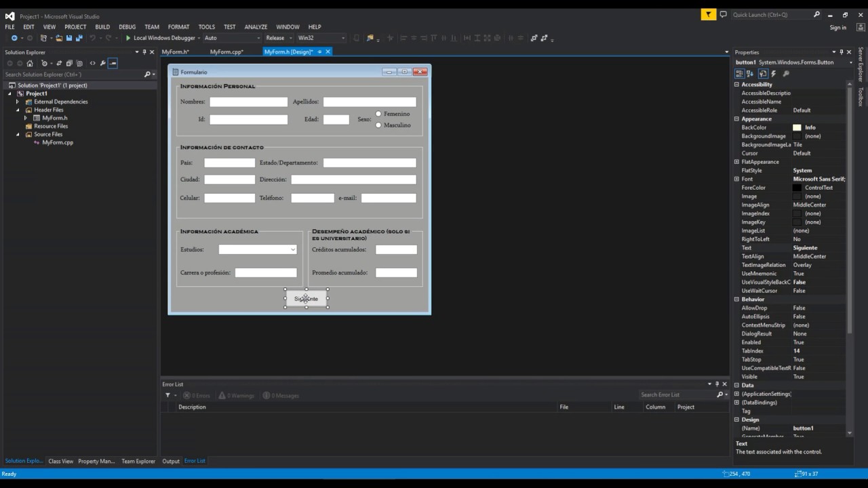The height and width of the screenshot is (488, 868).
Task: Click Collapse All icon in Solution Explorer
Action: click(69, 63)
